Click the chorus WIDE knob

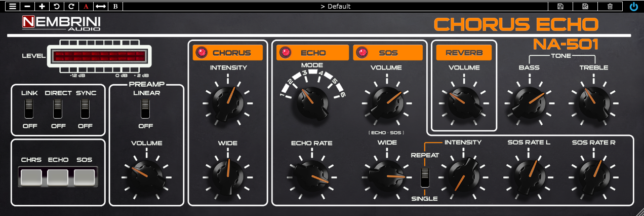pyautogui.click(x=227, y=177)
